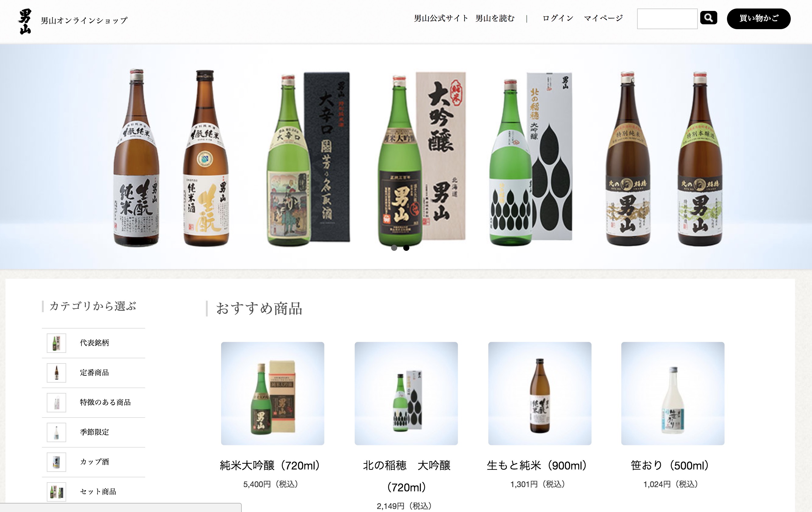Image resolution: width=812 pixels, height=512 pixels.
Task: Click the 1,024円（税込） price
Action: (x=671, y=484)
